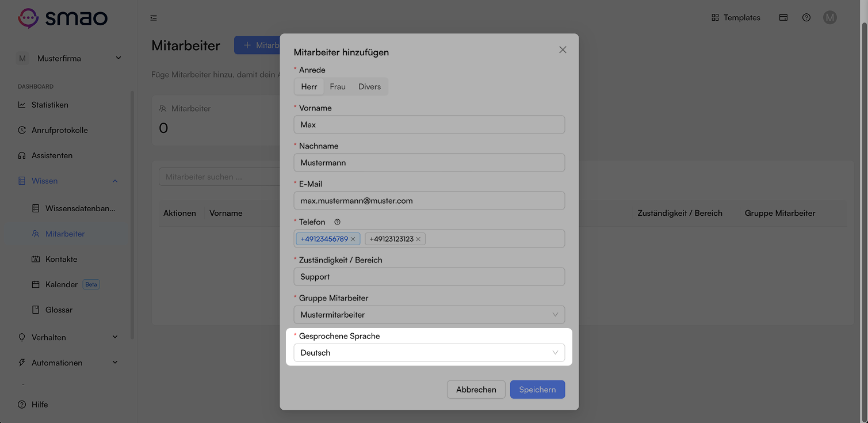Open the Gesprochene Sprache dropdown
This screenshot has height=423, width=868.
point(429,353)
